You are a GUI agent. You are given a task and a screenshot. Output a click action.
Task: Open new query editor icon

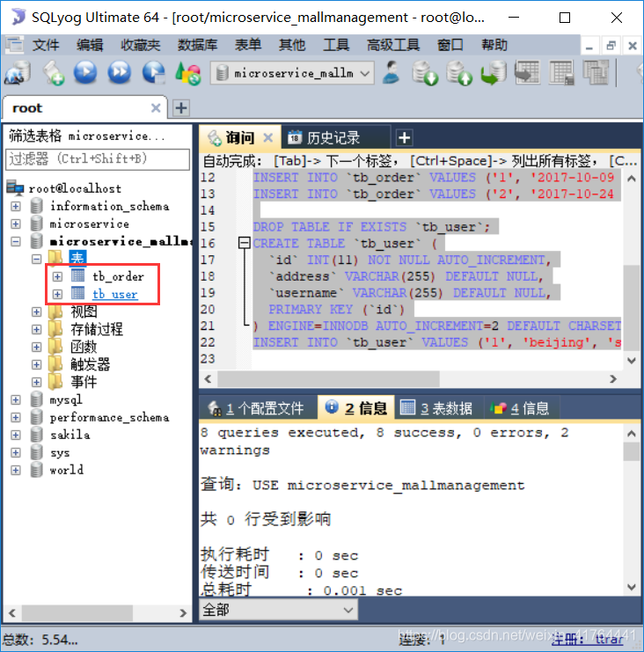coord(54,73)
